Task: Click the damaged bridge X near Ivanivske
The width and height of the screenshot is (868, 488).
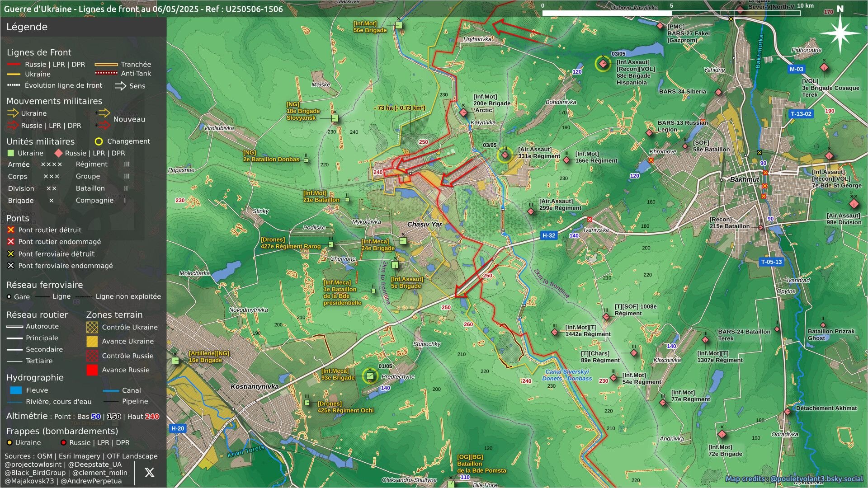Action: tap(590, 220)
